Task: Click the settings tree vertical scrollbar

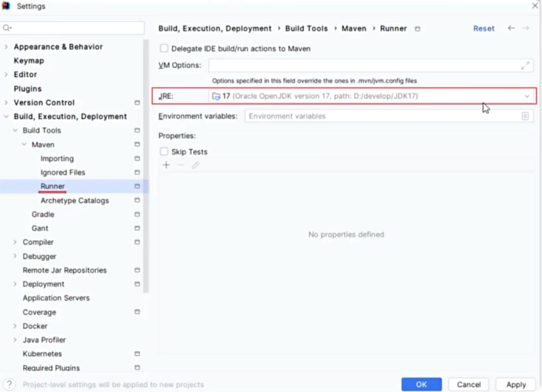Action: coord(146,166)
